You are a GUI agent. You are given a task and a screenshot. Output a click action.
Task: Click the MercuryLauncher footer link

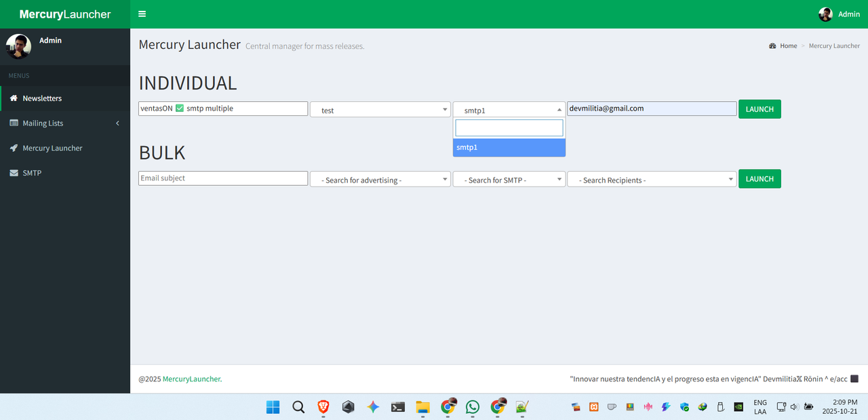(x=192, y=379)
